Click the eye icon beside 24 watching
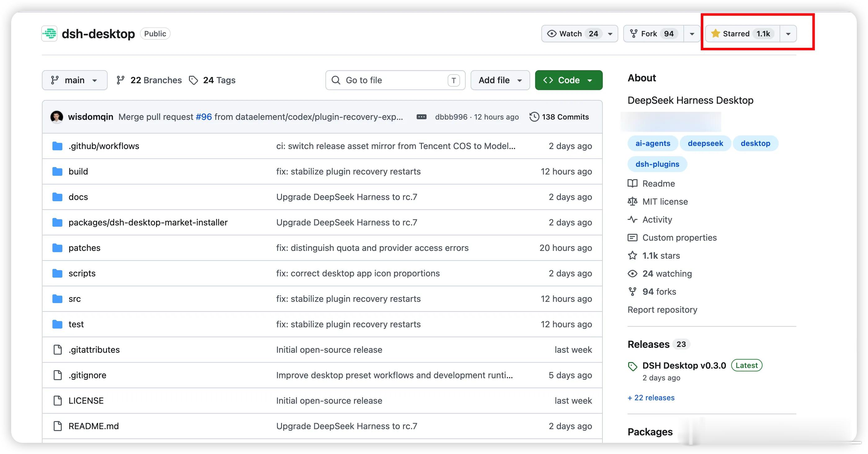 [633, 274]
